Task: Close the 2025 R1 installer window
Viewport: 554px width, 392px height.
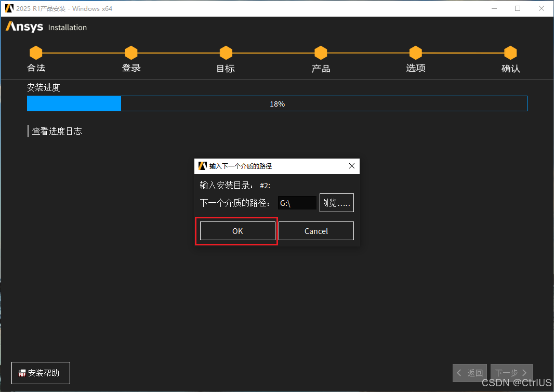Action: click(542, 8)
